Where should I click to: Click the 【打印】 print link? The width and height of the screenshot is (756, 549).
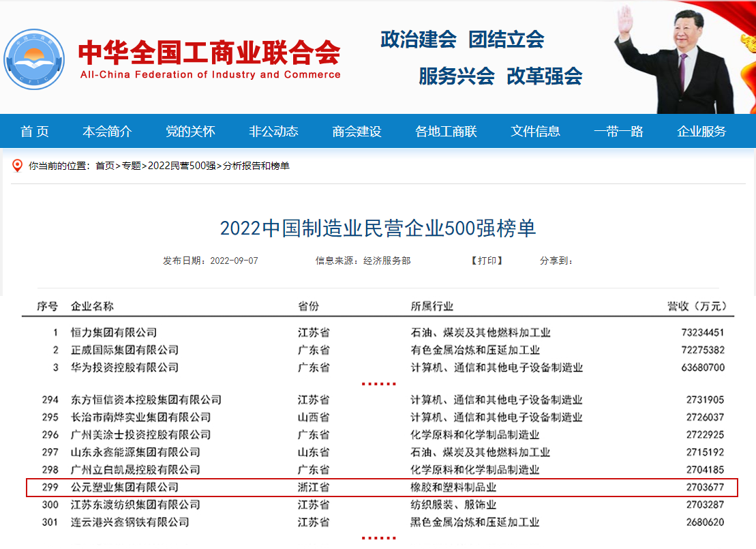[x=487, y=261]
